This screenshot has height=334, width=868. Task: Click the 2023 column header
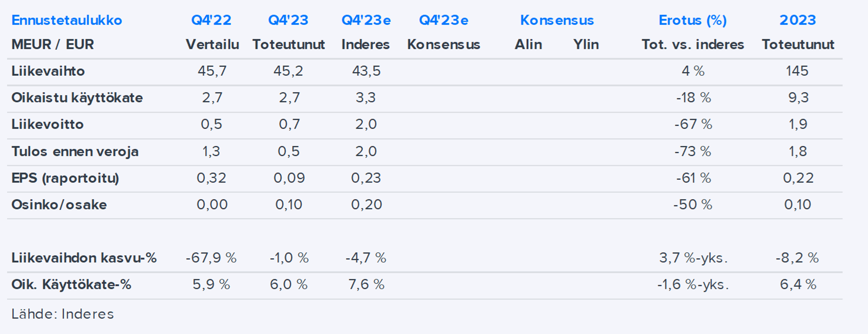pos(797,20)
